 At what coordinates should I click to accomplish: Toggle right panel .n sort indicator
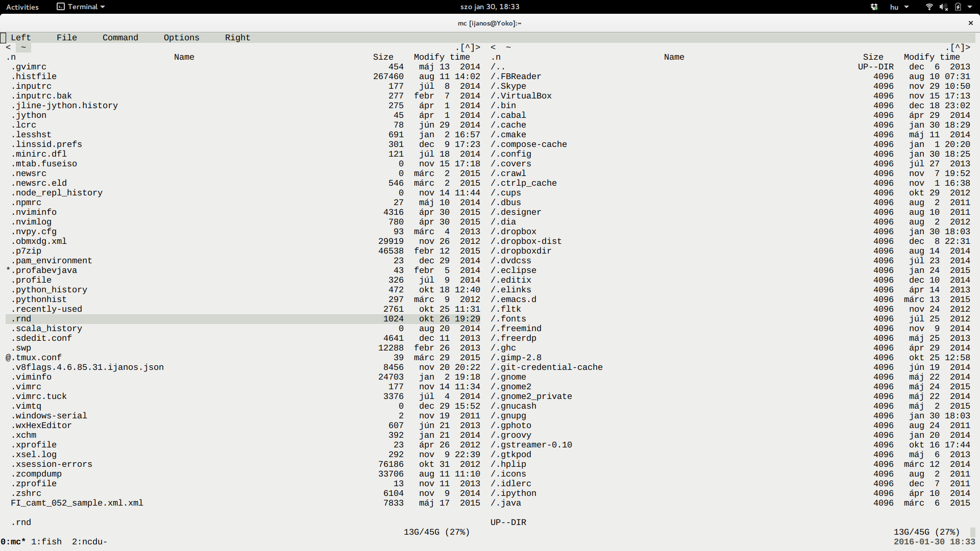(496, 57)
